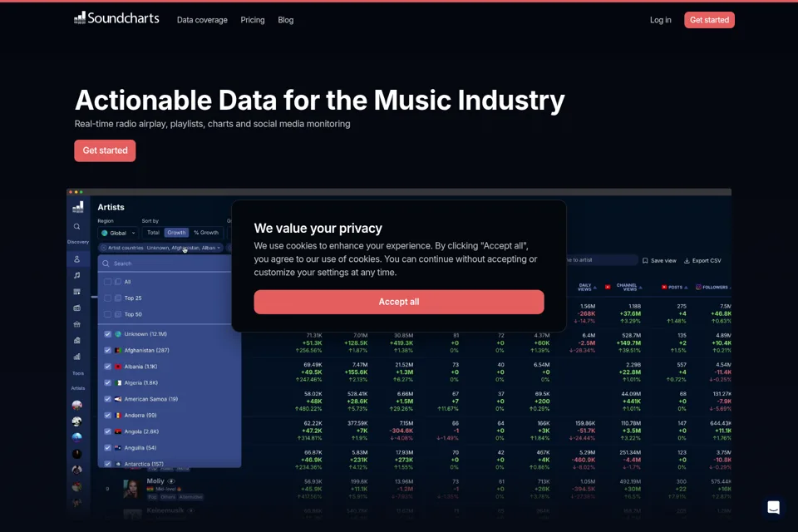The width and height of the screenshot is (798, 532).
Task: Open the Pricing page
Action: [x=253, y=20]
